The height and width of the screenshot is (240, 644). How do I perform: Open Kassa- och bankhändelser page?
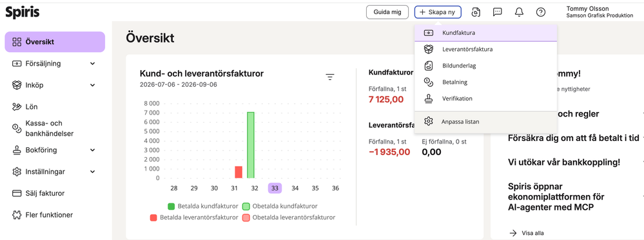pos(49,129)
